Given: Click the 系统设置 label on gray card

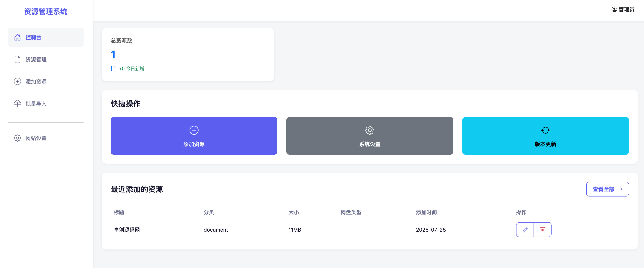Looking at the screenshot, I should (369, 144).
